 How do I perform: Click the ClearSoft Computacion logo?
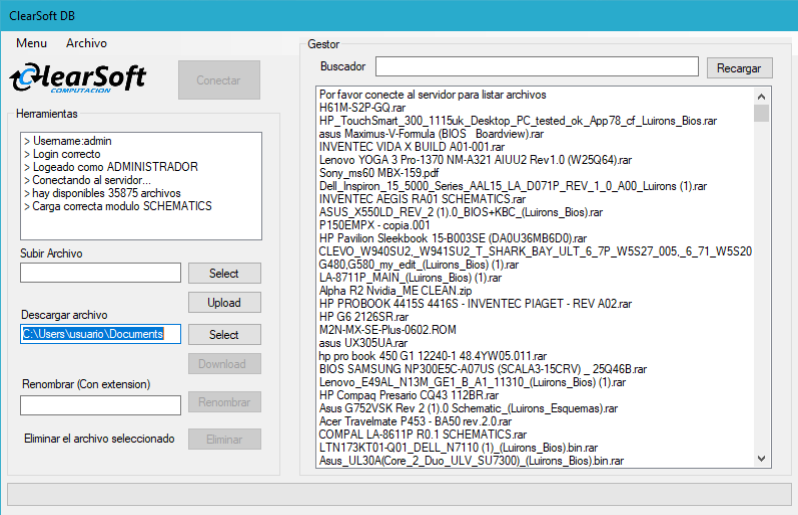78,78
